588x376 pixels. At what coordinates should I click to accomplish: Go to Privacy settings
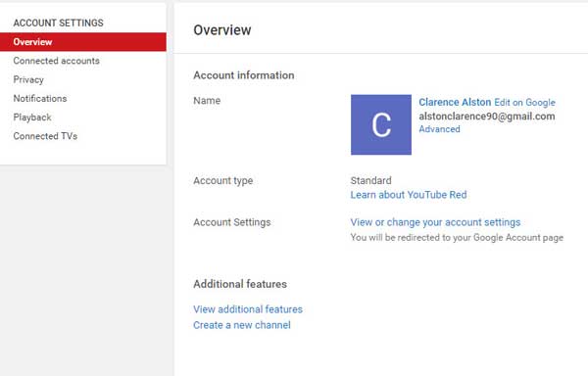(28, 79)
